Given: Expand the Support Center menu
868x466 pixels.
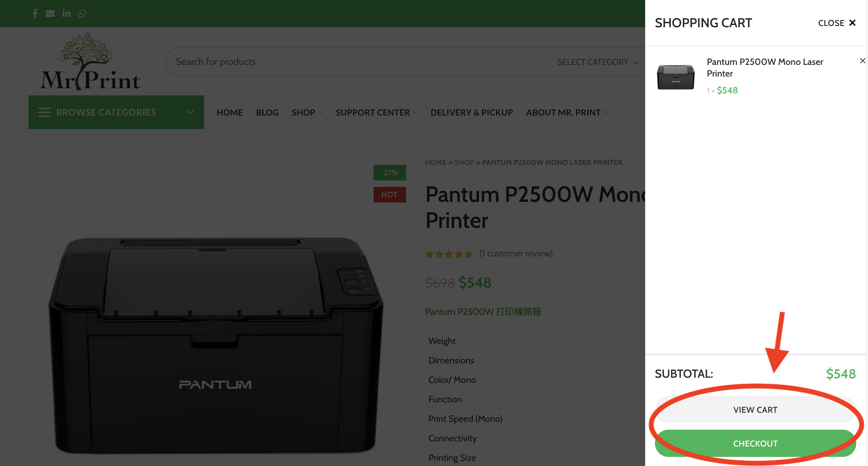Looking at the screenshot, I should coord(377,113).
